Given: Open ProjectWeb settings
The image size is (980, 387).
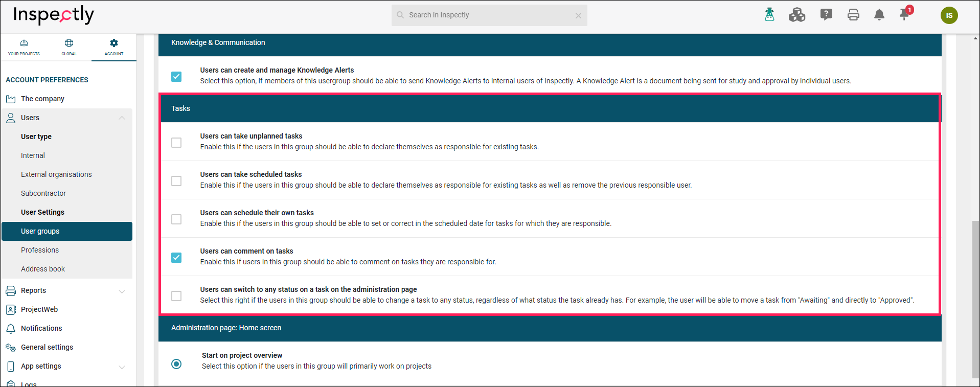Looking at the screenshot, I should click(39, 309).
